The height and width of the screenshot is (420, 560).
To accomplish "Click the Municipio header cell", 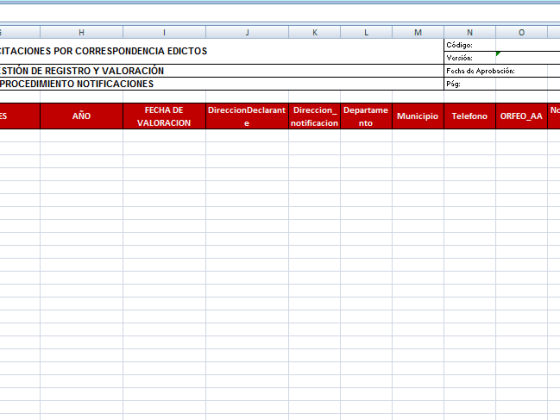I will (x=418, y=116).
